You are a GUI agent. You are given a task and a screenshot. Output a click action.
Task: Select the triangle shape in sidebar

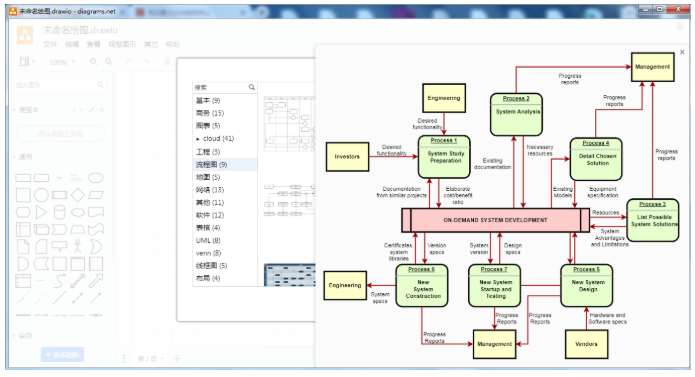tap(41, 212)
